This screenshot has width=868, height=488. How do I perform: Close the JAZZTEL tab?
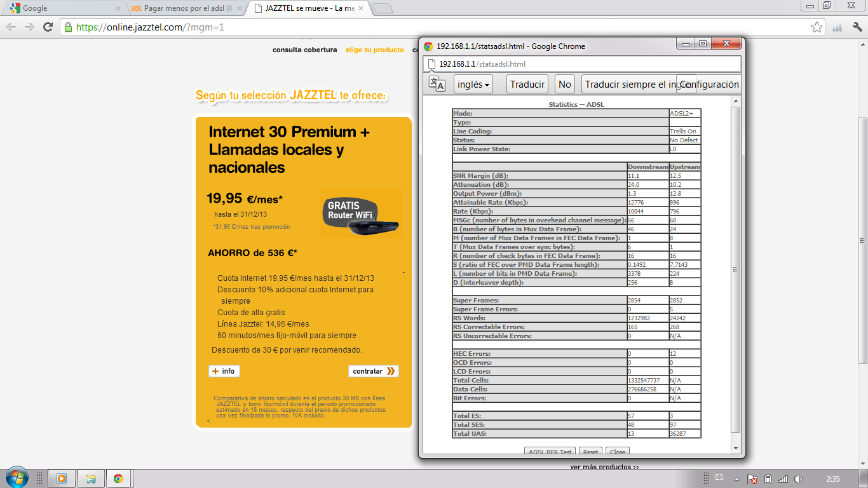point(362,9)
